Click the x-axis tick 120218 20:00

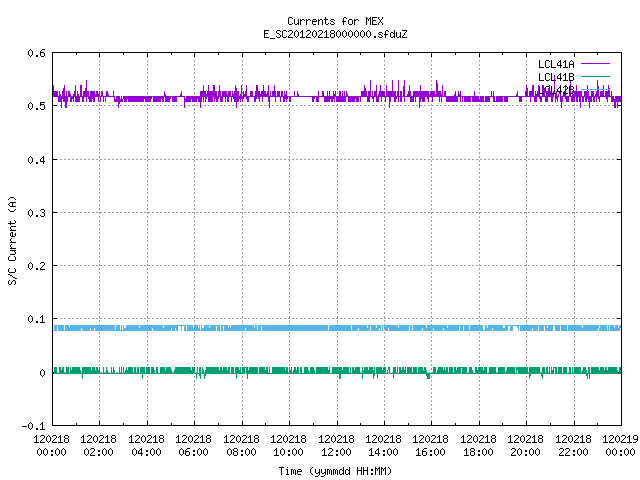click(525, 445)
